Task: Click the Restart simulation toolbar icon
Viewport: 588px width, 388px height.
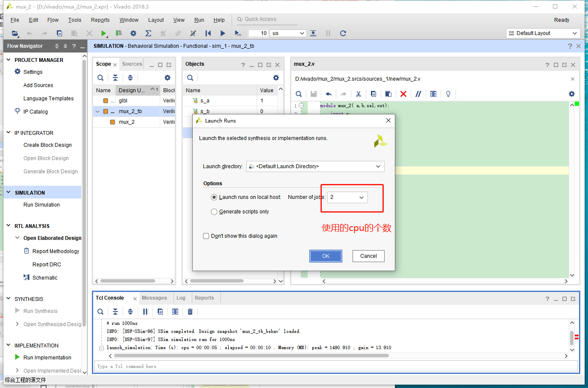Action: [208, 33]
